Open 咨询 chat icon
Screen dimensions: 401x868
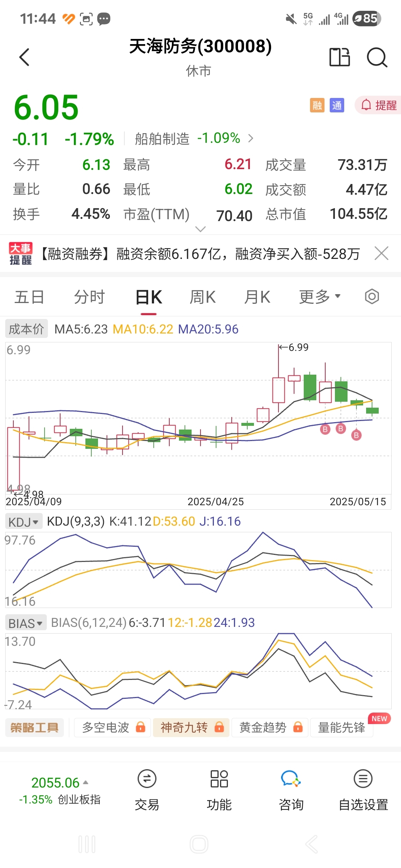point(291,790)
